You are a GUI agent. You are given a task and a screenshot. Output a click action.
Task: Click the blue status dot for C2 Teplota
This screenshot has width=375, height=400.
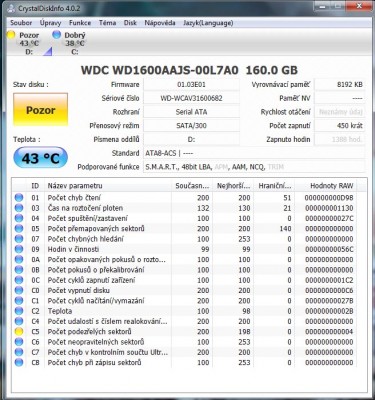coord(19,311)
